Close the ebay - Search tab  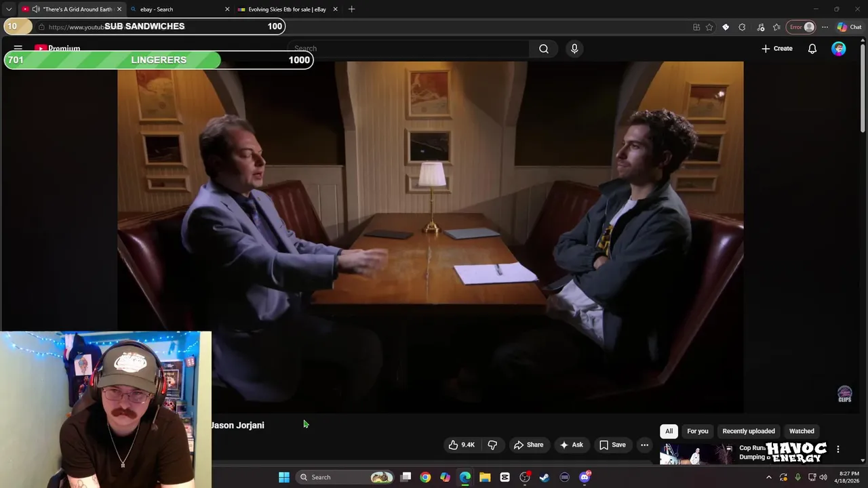tap(227, 9)
